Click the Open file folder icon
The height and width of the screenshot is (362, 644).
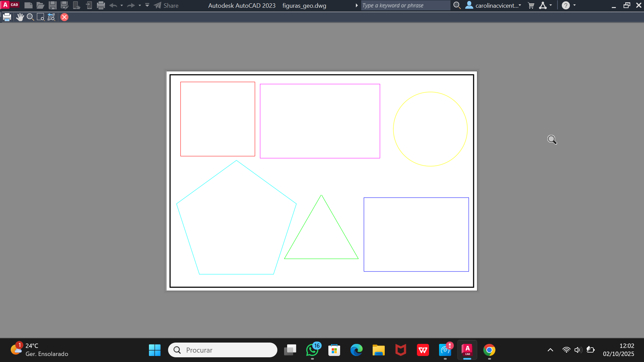pos(40,5)
